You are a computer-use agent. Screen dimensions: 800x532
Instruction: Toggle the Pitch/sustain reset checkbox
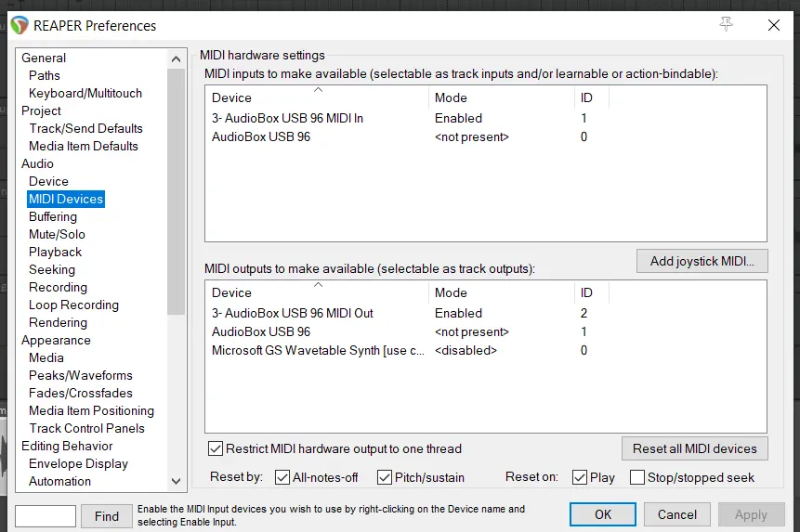point(385,477)
